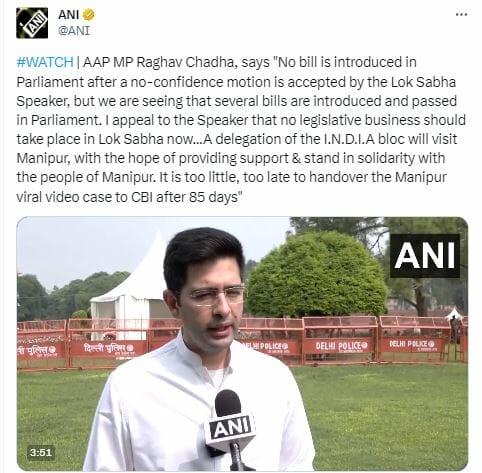The height and width of the screenshot is (473, 482).
Task: Play the Raghav Chadha interview video
Action: tap(242, 344)
